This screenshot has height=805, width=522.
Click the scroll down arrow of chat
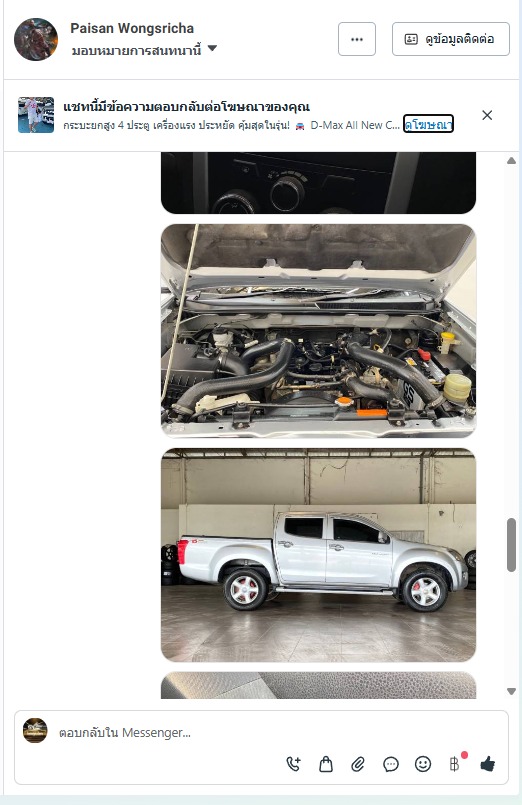511,692
